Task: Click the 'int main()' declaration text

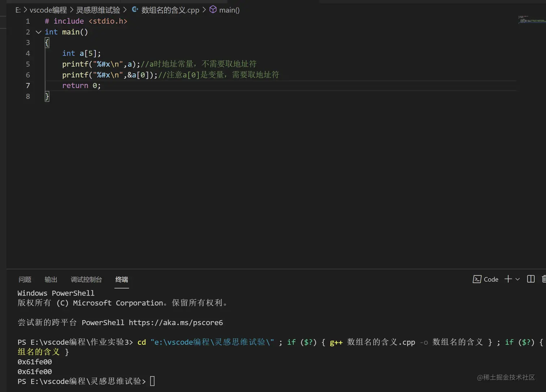Action: (66, 32)
